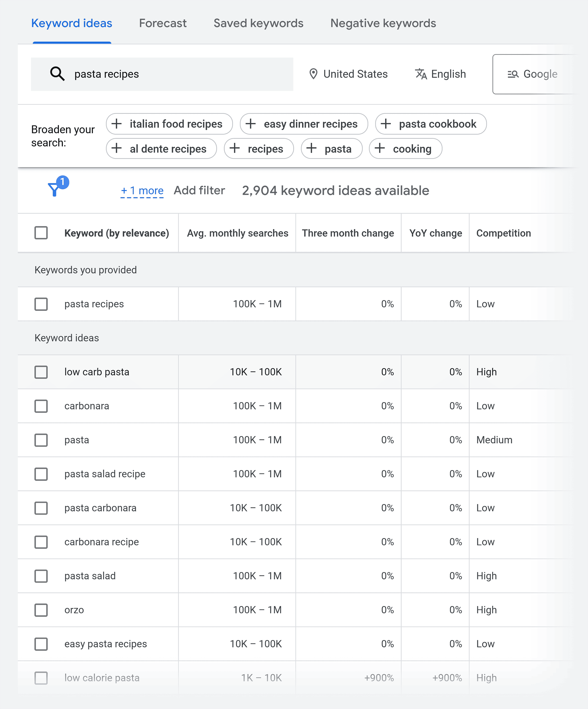Add 'cooking' suggestion plus icon

380,149
